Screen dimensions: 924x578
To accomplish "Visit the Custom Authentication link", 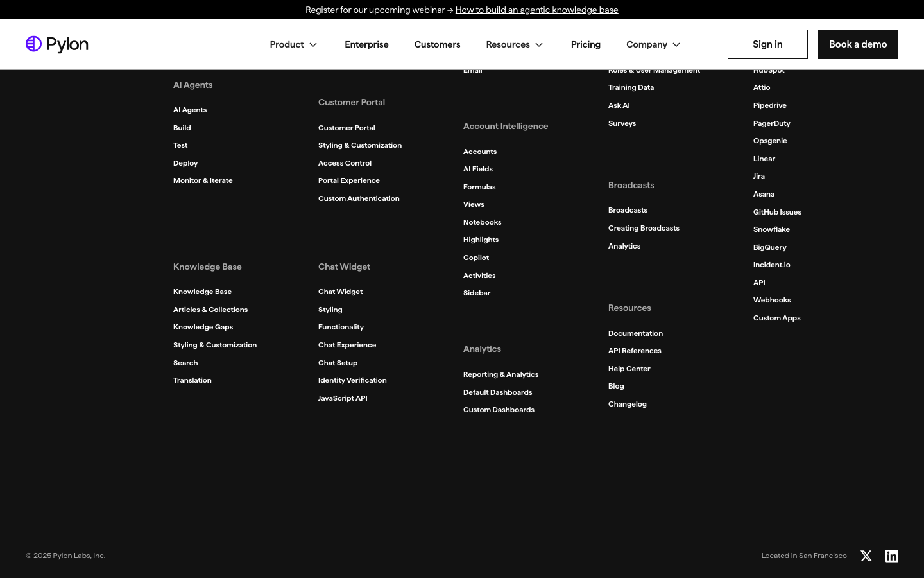I will [x=359, y=198].
